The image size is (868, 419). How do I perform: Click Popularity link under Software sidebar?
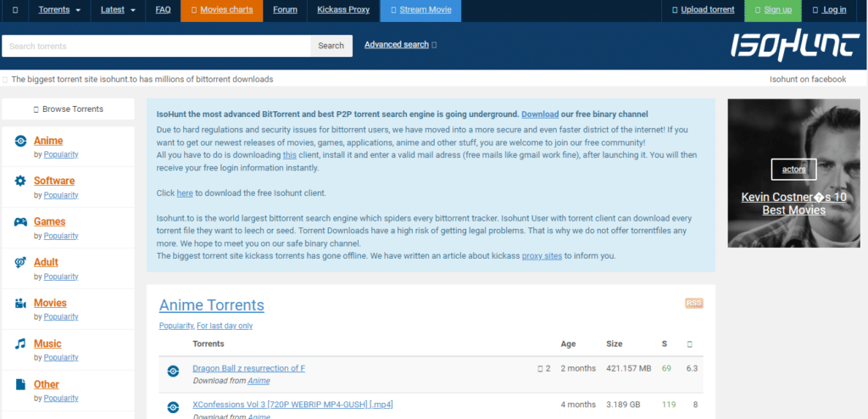coord(61,195)
